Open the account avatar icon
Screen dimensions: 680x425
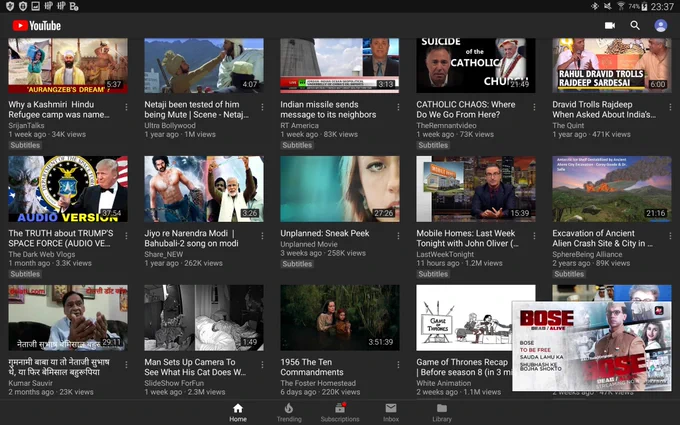click(660, 26)
